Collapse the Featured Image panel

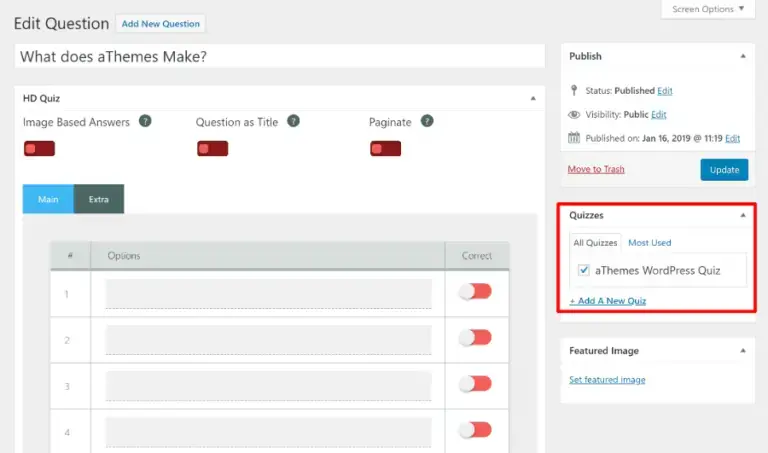(743, 351)
